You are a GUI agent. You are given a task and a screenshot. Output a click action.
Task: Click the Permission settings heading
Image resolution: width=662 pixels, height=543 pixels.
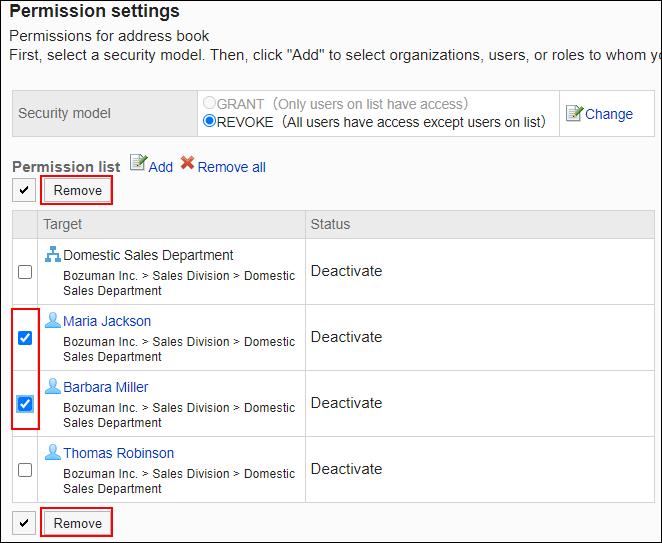click(x=94, y=11)
